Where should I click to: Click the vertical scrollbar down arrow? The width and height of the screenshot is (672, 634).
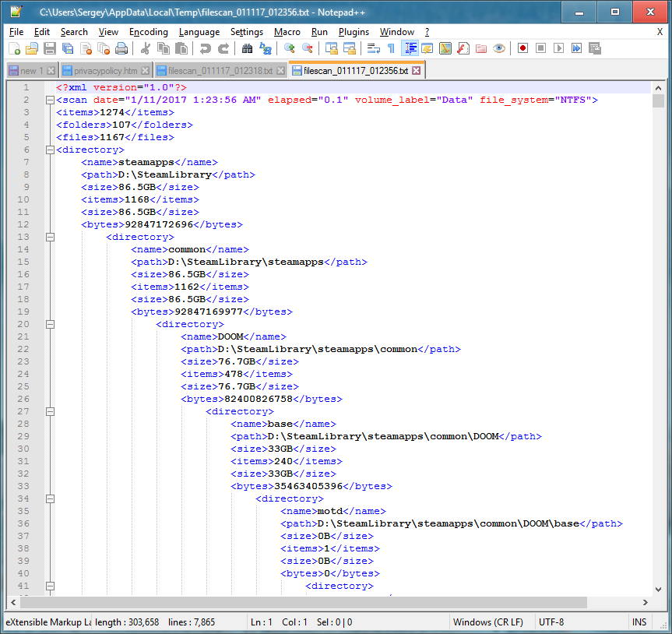point(658,588)
